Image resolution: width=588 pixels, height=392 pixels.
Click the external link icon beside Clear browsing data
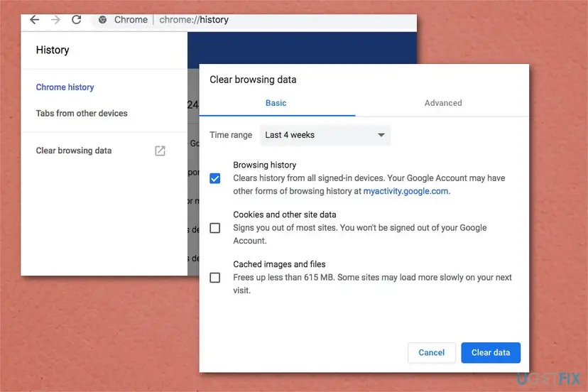[160, 151]
